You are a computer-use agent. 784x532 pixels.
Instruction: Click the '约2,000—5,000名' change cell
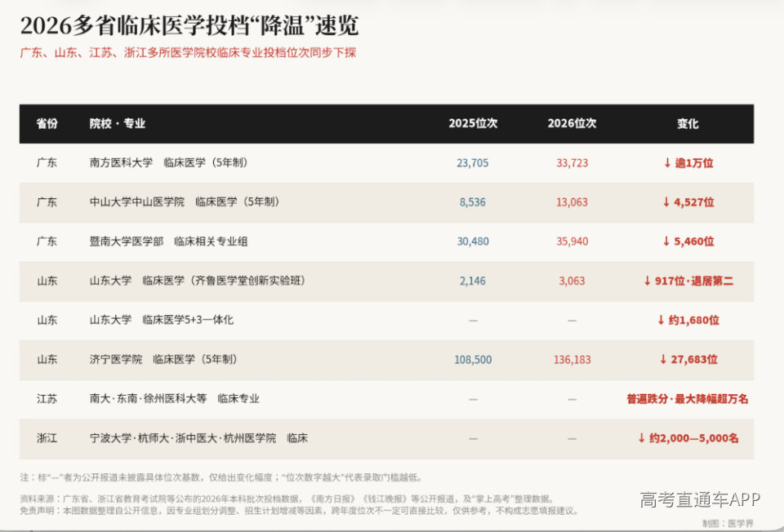[x=688, y=438]
